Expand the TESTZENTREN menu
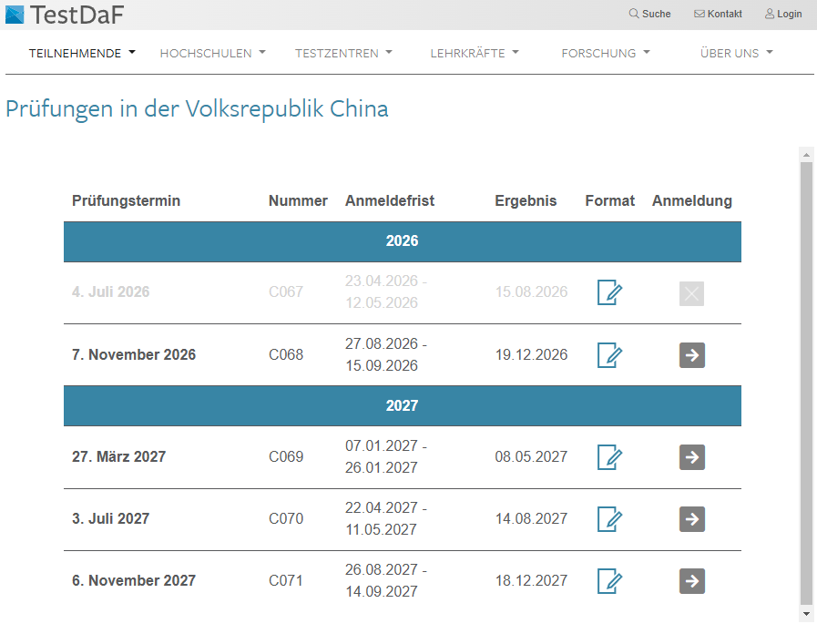Image resolution: width=817 pixels, height=644 pixels. click(x=343, y=53)
